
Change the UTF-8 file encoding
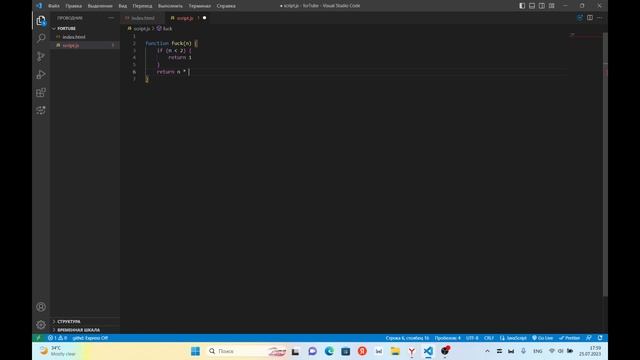pyautogui.click(x=472, y=338)
